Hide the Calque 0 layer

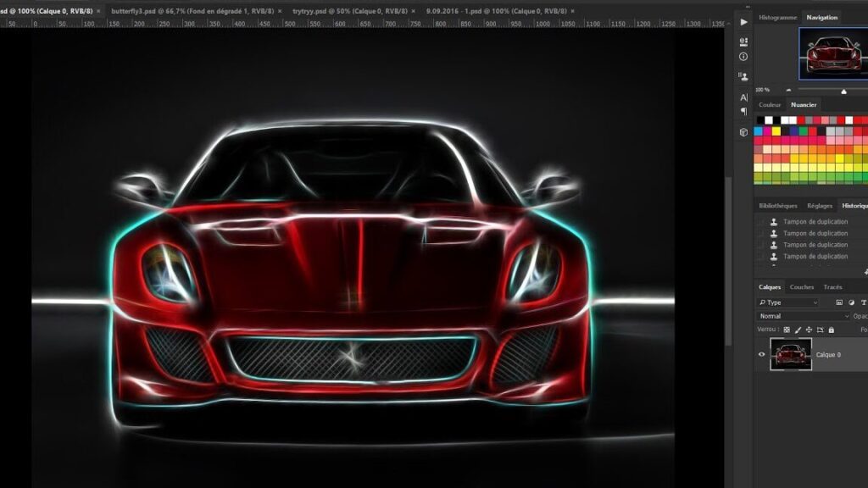[x=762, y=355]
